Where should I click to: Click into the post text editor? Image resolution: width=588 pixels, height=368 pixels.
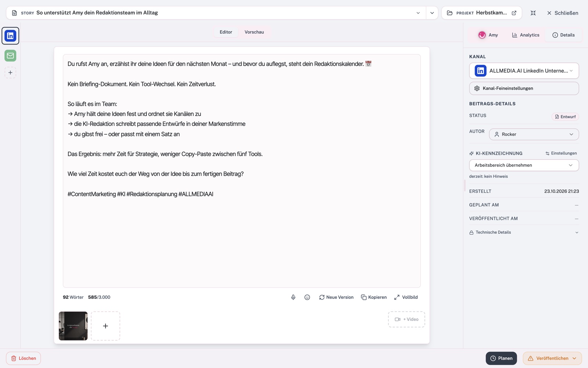(242, 171)
